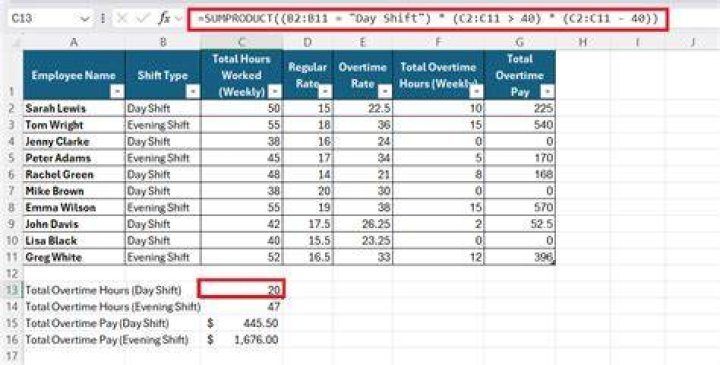Select the Sarah Lewis cell
Image resolution: width=720 pixels, height=365 pixels.
(x=74, y=108)
